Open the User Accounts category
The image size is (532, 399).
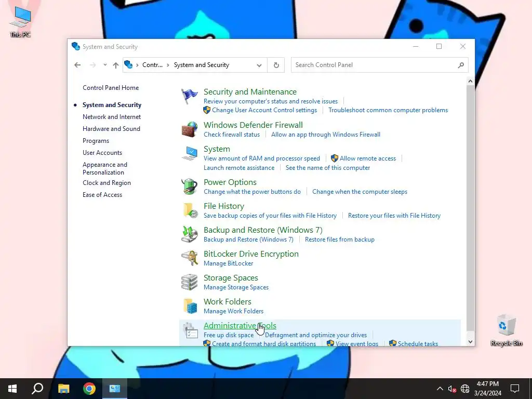(x=102, y=153)
